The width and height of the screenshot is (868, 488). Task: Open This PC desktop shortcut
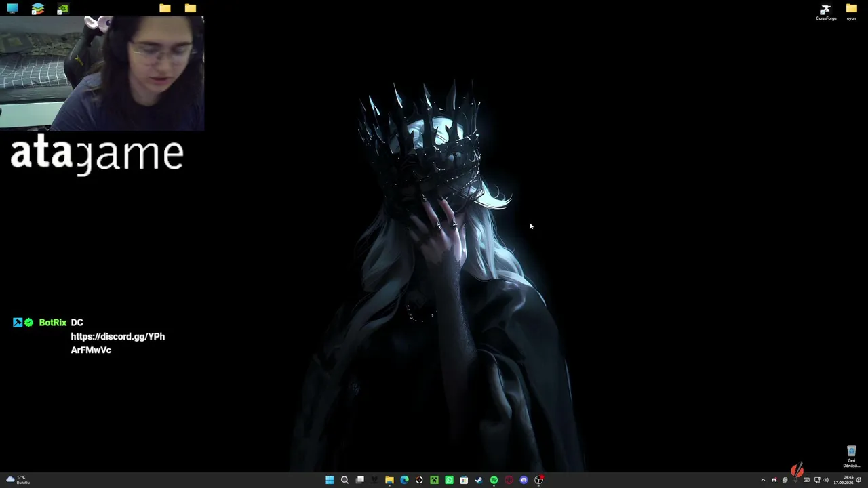[x=12, y=8]
